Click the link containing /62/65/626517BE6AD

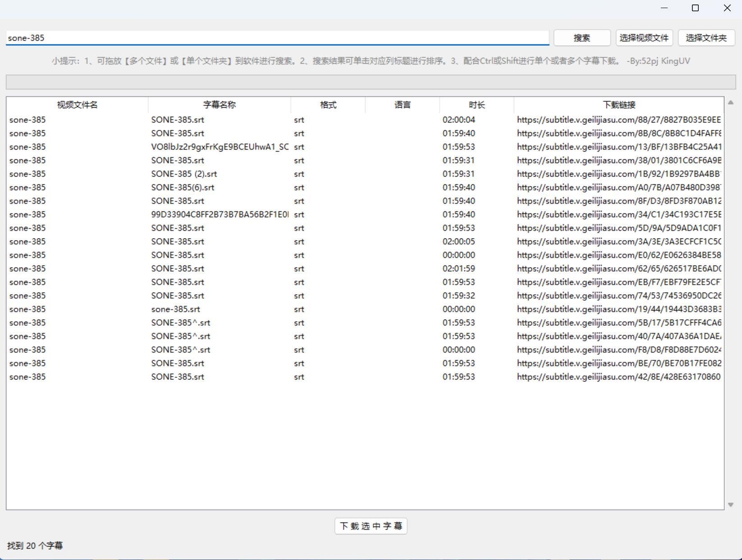[x=619, y=269]
